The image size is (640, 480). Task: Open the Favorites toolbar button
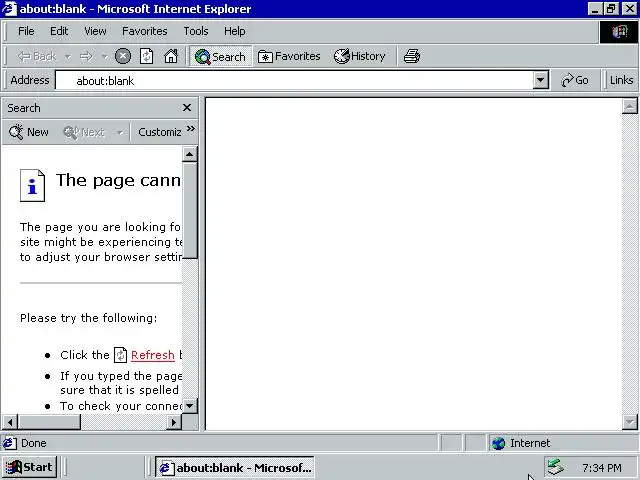pos(289,56)
